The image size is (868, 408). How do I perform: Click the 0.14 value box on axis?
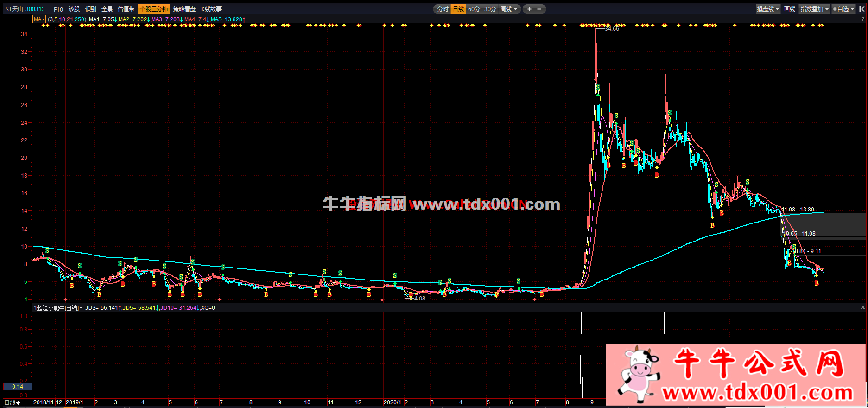(x=18, y=387)
